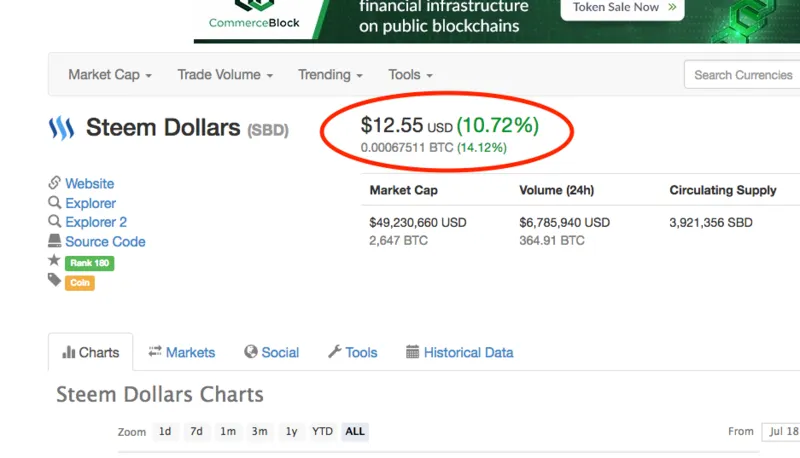Choose the 1m zoom option
The width and height of the screenshot is (800, 458).
pos(228,431)
